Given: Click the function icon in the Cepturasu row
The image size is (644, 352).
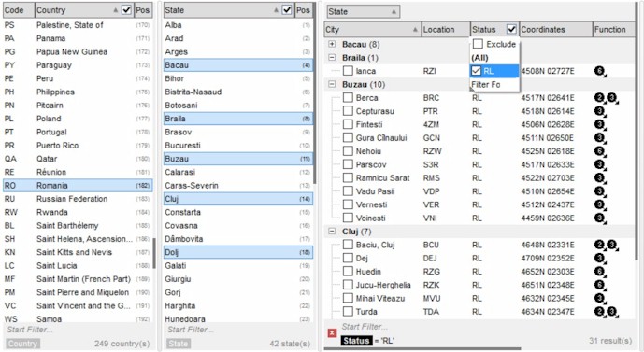Looking at the screenshot, I should (x=599, y=111).
